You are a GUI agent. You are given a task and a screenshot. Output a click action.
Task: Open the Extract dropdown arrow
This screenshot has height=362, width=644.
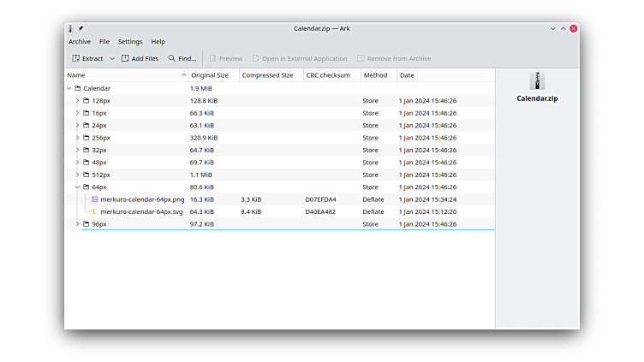[111, 58]
